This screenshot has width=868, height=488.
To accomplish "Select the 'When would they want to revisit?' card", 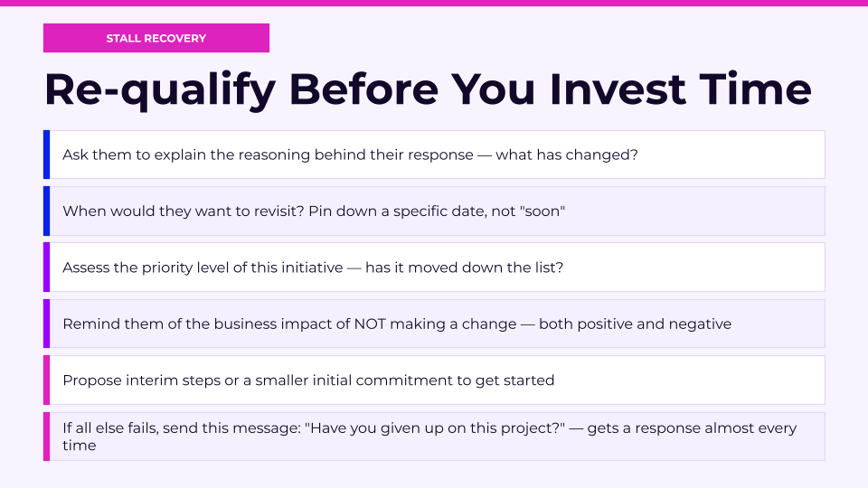I will 434,211.
